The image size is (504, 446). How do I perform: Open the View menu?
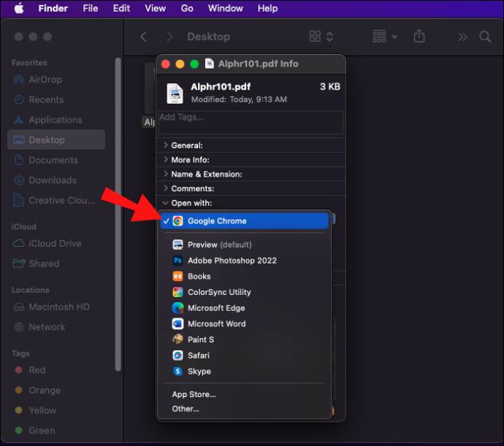[156, 8]
